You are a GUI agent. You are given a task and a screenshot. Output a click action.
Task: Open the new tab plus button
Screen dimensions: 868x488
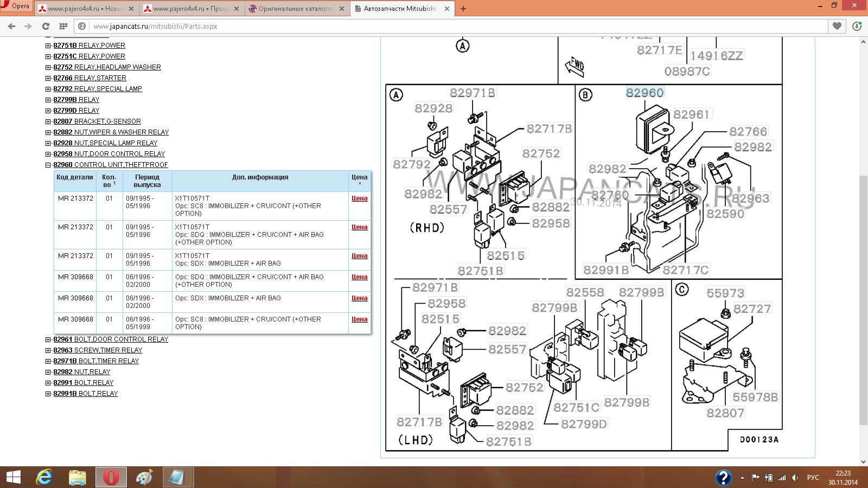click(463, 9)
